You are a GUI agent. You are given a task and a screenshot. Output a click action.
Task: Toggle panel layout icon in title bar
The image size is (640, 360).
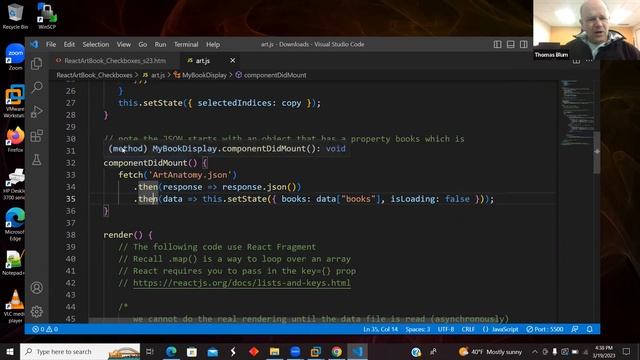(511, 44)
